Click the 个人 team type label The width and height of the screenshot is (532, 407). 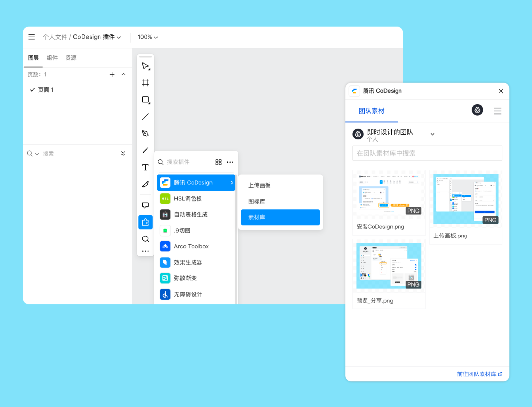coord(372,139)
